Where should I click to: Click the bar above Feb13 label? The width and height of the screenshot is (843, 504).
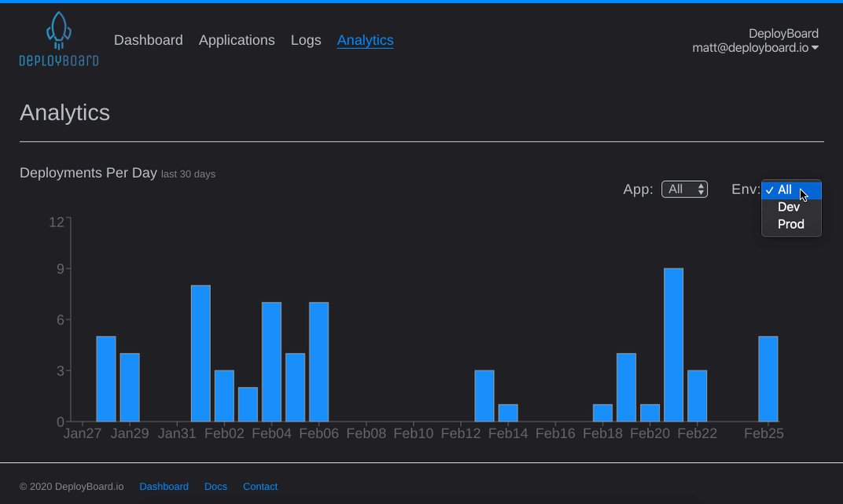(x=484, y=396)
